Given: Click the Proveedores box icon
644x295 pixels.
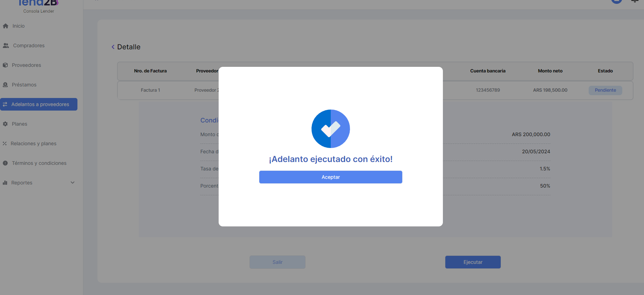Looking at the screenshot, I should pos(5,65).
